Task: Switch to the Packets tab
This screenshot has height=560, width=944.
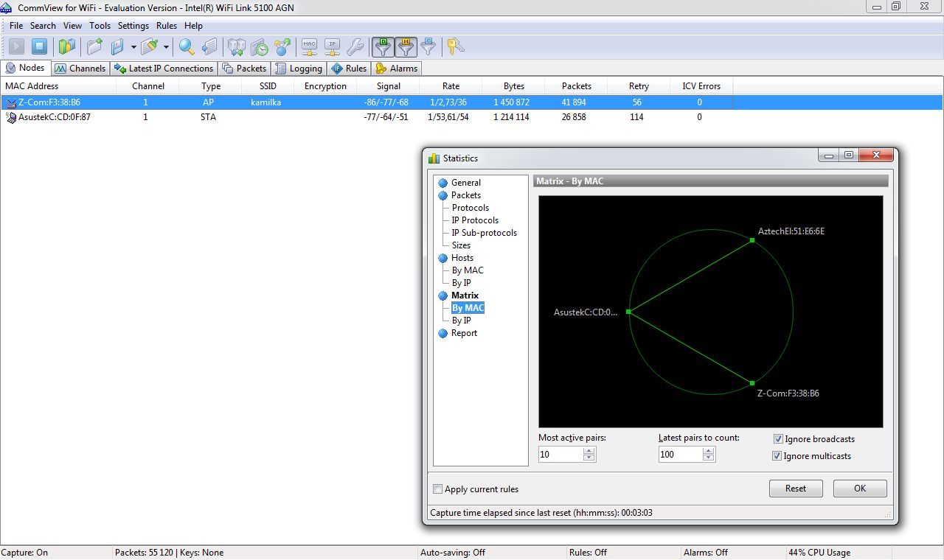Action: coord(244,69)
